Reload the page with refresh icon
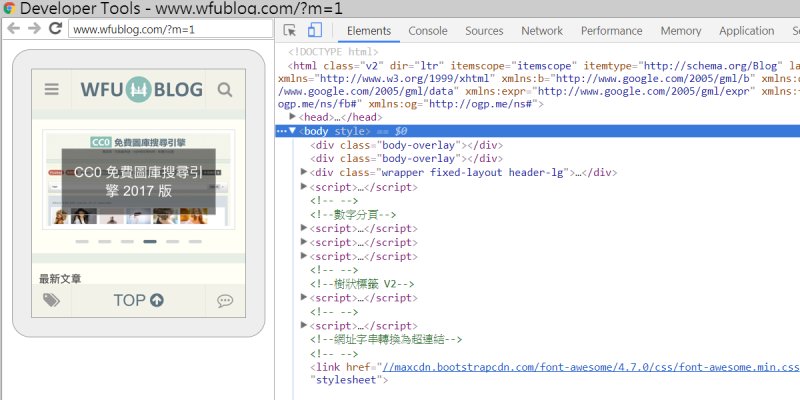 [x=55, y=29]
